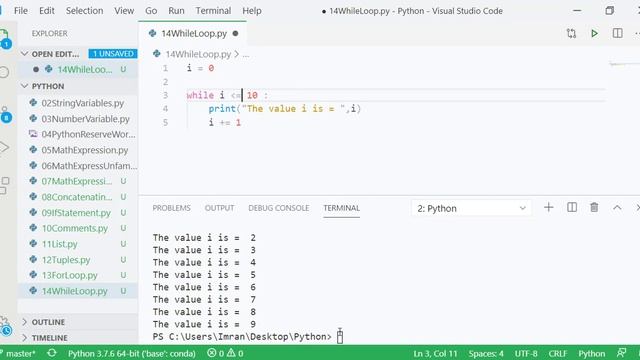640x360 pixels.
Task: Open errors and warnings count in status bar
Action: tap(225, 353)
